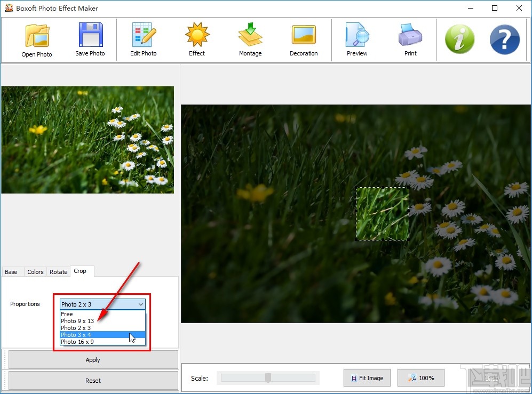Click the Apply button
Image resolution: width=532 pixels, height=394 pixels.
tap(93, 360)
